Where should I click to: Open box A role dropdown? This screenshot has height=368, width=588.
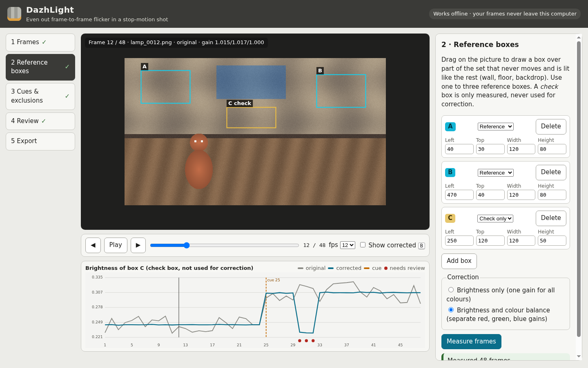[495, 127]
